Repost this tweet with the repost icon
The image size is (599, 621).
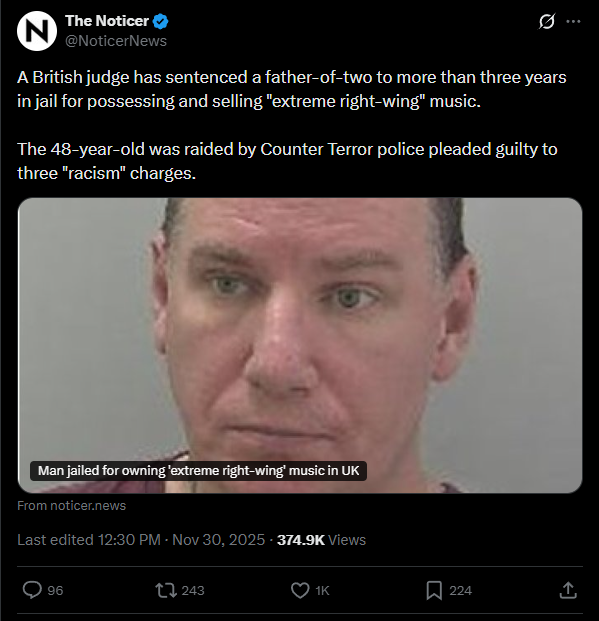click(166, 590)
